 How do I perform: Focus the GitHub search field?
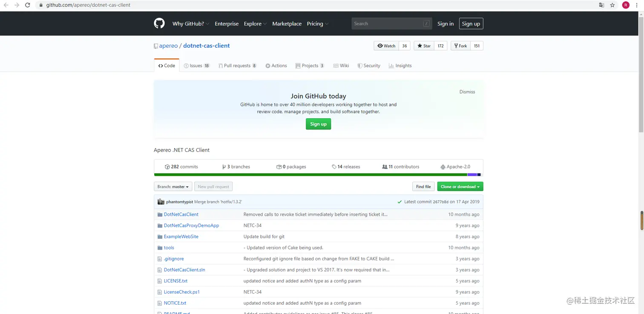click(392, 24)
